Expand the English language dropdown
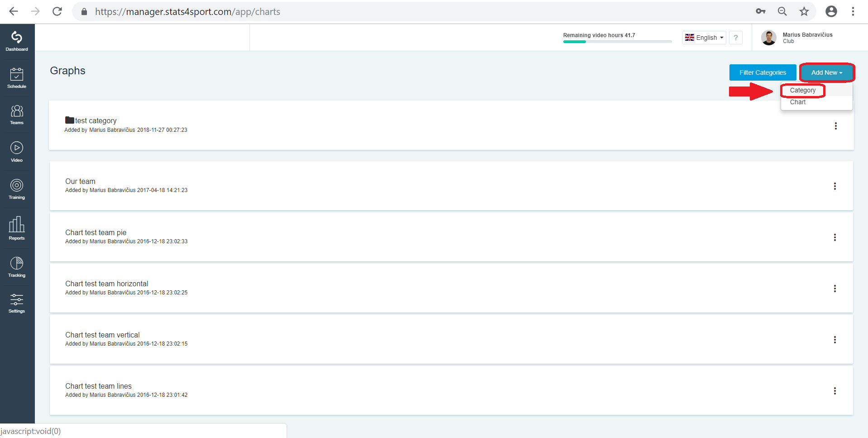868x438 pixels. click(704, 38)
